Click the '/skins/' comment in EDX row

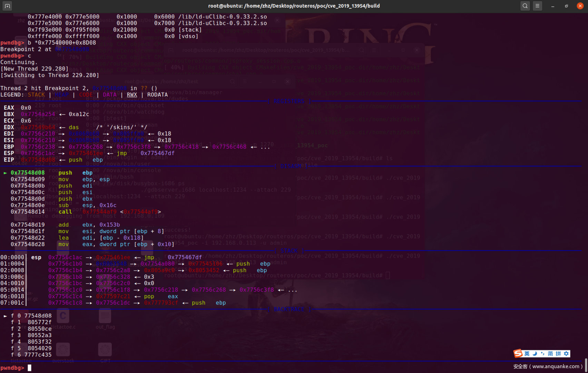click(x=121, y=127)
